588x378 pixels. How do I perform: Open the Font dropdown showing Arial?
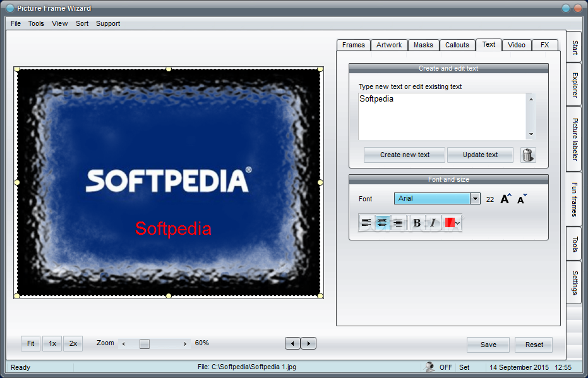pos(475,199)
